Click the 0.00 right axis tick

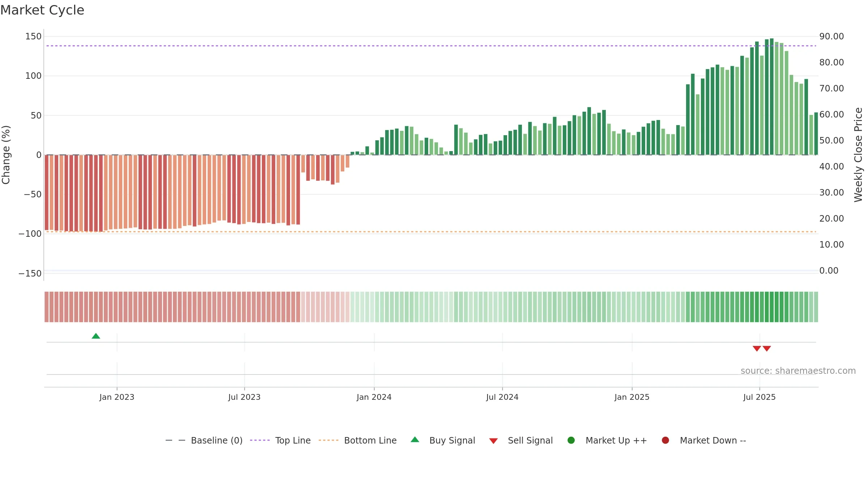pyautogui.click(x=829, y=271)
